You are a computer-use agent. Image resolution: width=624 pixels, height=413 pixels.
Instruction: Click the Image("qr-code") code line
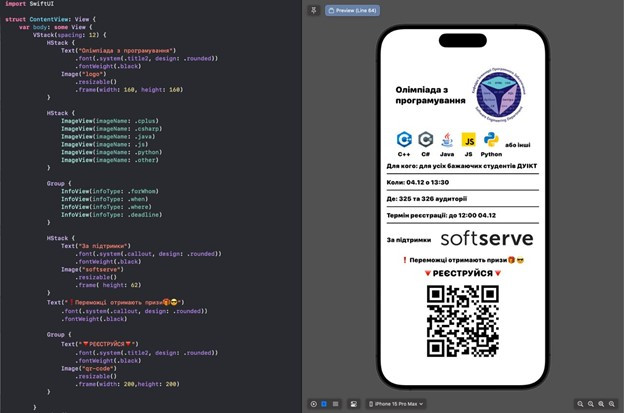pyautogui.click(x=89, y=368)
